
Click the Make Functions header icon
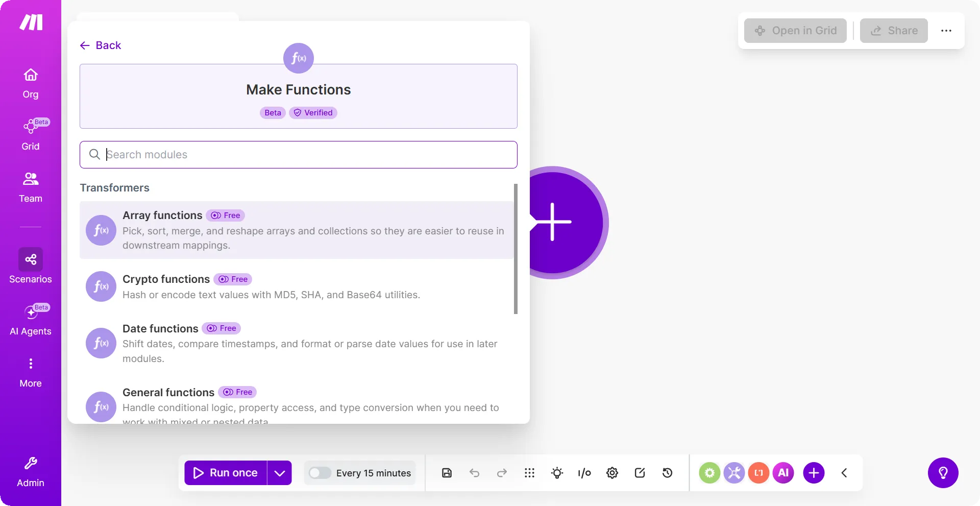(x=299, y=58)
